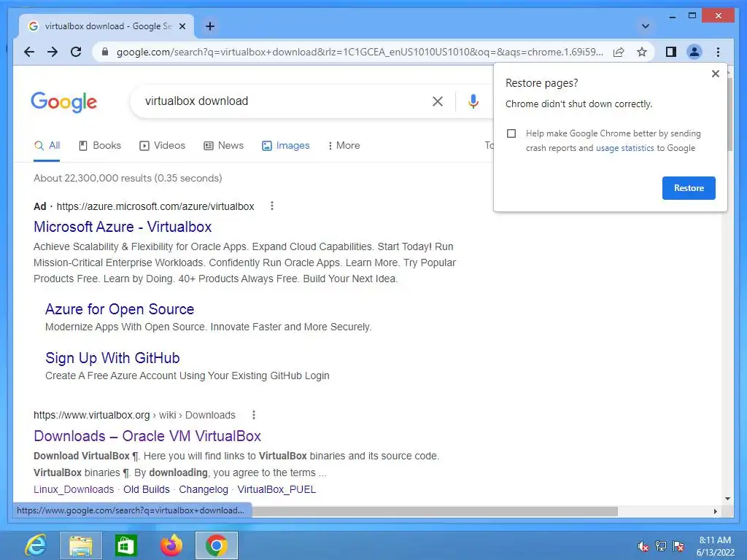The width and height of the screenshot is (747, 560).
Task: Click the About 22,300,000 results text
Action: pyautogui.click(x=128, y=178)
